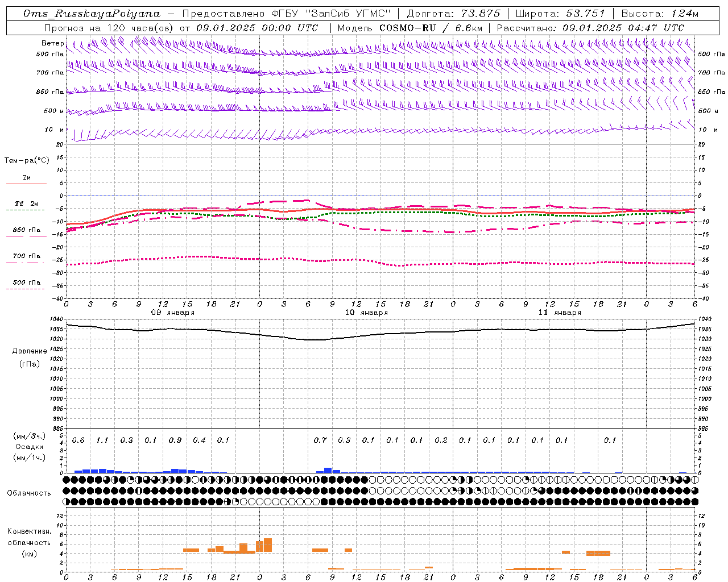728x582 pixels.
Task: Click the forecast span Прогноз на 120 часа(ов)
Action: tap(110, 28)
